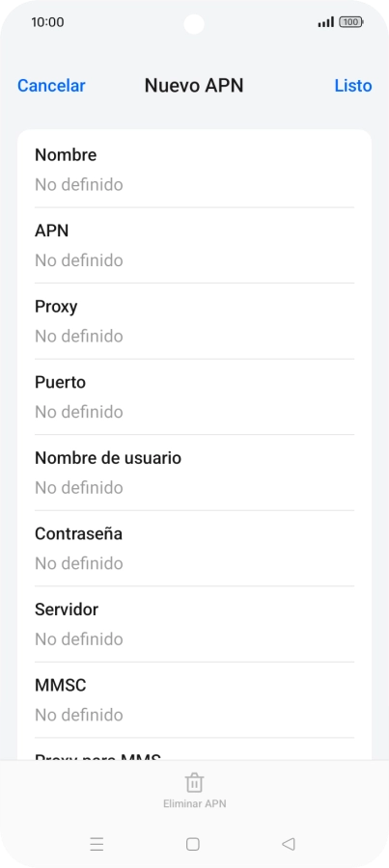Tap Cancelar to discard the APN

coord(51,86)
